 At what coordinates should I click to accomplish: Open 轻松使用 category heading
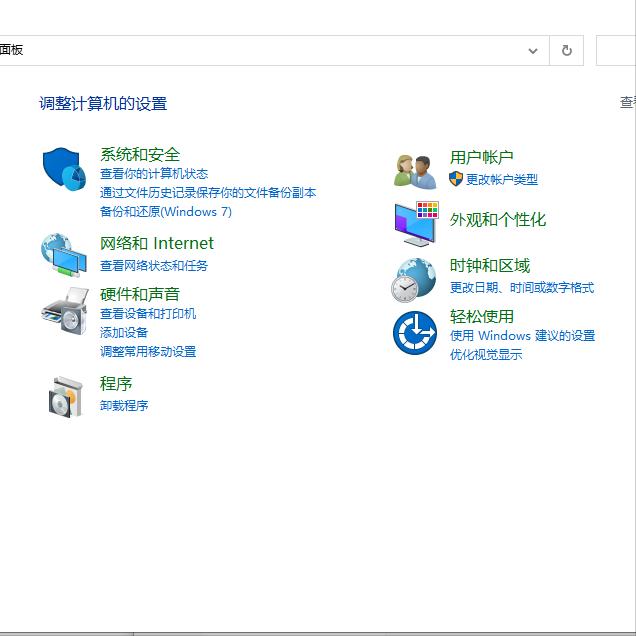pyautogui.click(x=482, y=317)
